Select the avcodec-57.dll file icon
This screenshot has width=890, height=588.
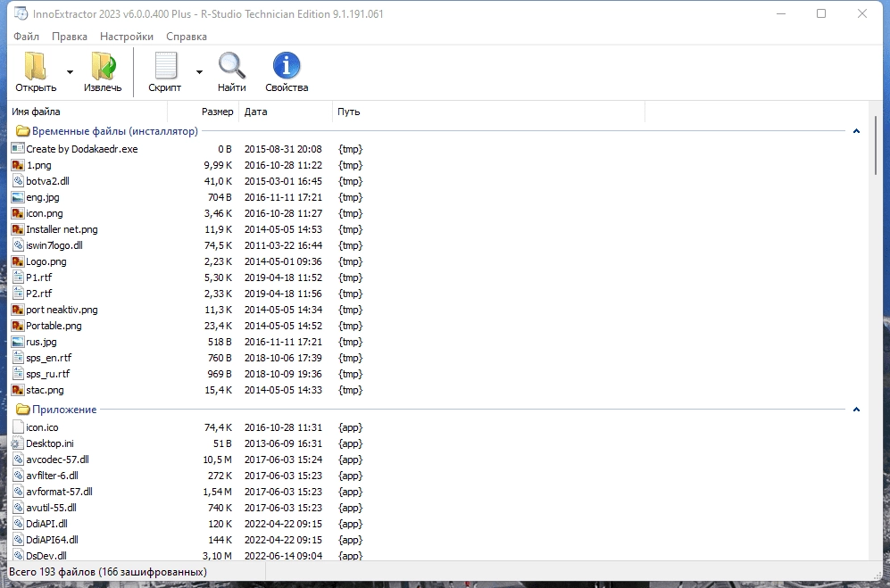[x=18, y=460]
